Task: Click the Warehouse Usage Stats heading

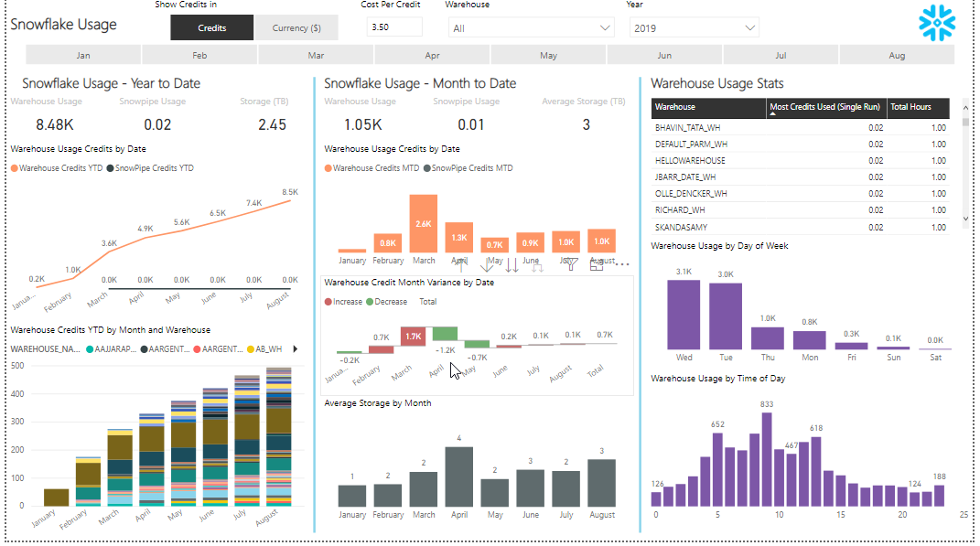Action: coord(716,83)
